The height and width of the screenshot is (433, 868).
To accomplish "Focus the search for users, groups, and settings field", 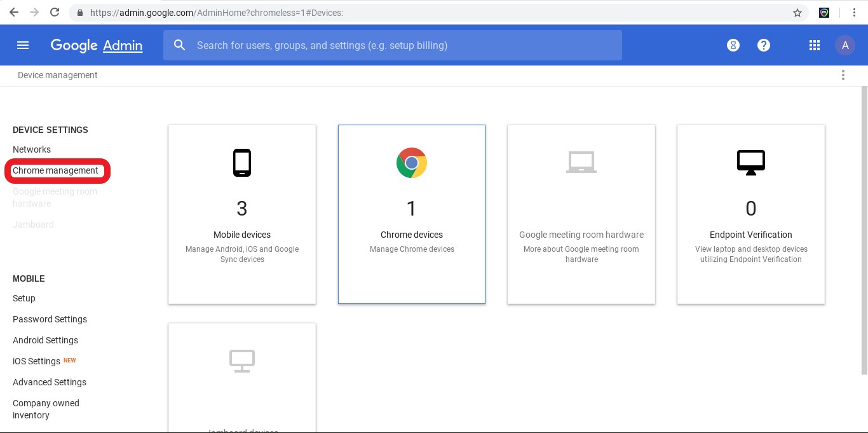I will (x=393, y=45).
